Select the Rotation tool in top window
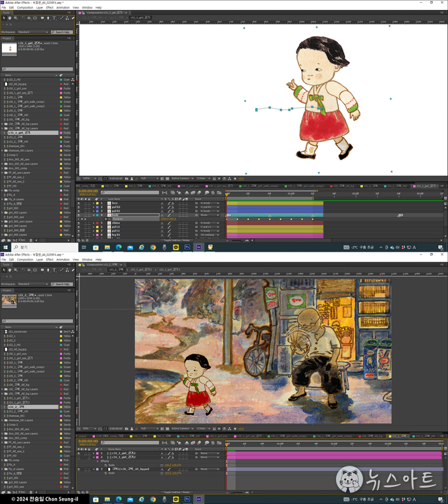Screen dimensions: 448x504 [x=23, y=18]
